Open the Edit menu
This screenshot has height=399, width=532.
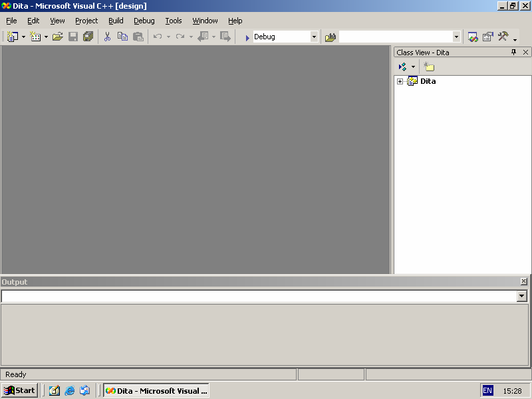click(33, 21)
